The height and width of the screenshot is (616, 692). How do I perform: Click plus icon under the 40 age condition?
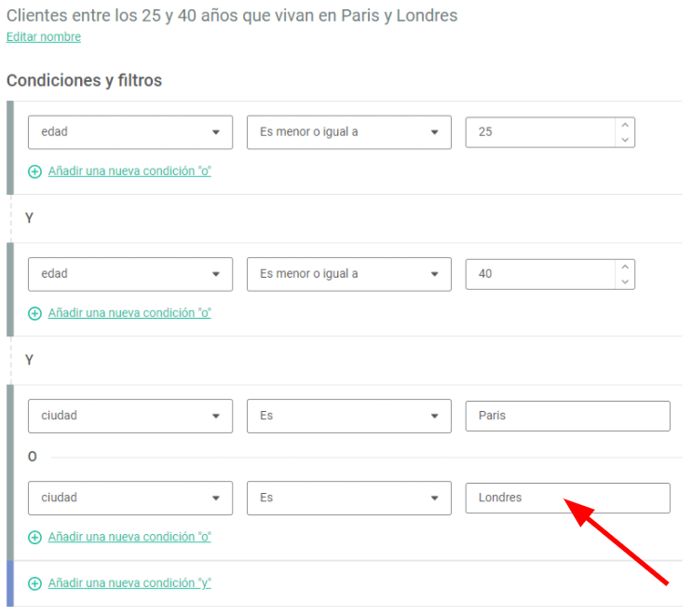click(34, 313)
